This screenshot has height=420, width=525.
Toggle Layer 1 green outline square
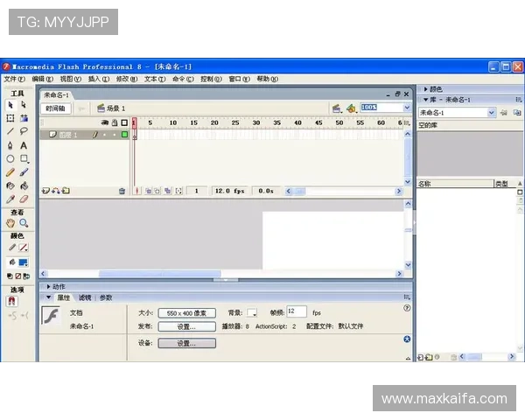124,134
